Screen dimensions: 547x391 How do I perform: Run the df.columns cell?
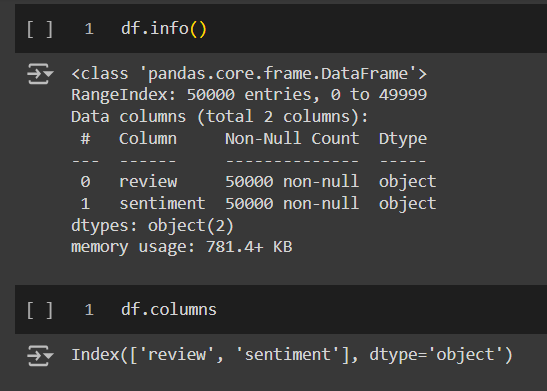[x=40, y=310]
